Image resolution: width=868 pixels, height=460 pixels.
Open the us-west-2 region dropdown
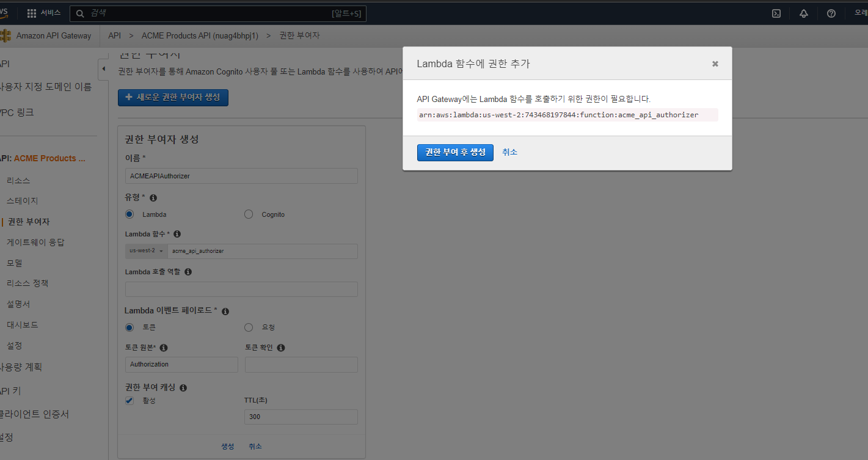coord(147,251)
